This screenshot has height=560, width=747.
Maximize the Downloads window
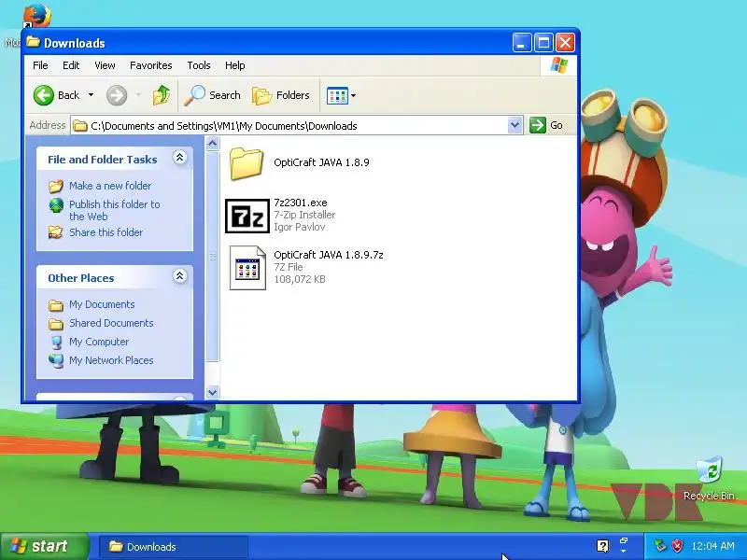coord(543,43)
